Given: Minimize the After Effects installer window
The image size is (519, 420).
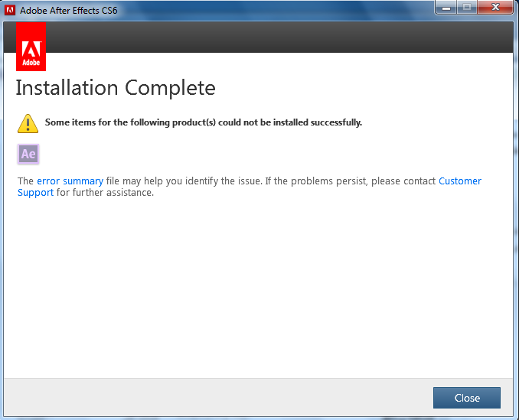Looking at the screenshot, I should click(446, 8).
